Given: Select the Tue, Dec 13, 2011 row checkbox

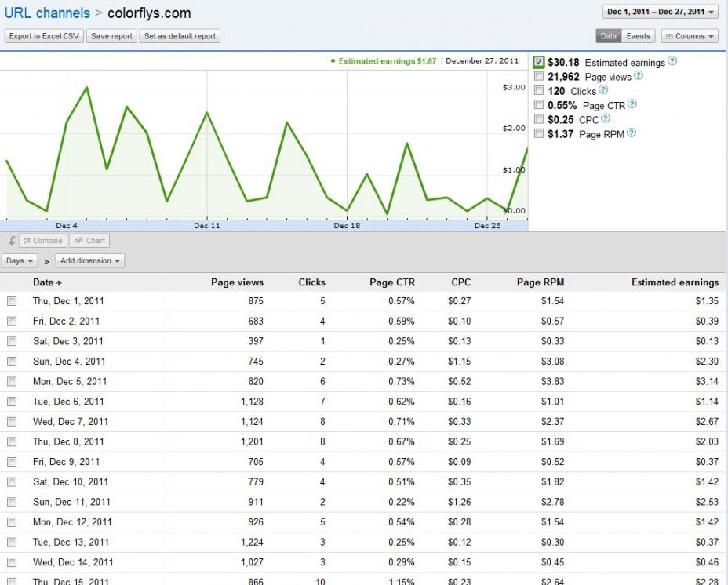Looking at the screenshot, I should [x=12, y=543].
